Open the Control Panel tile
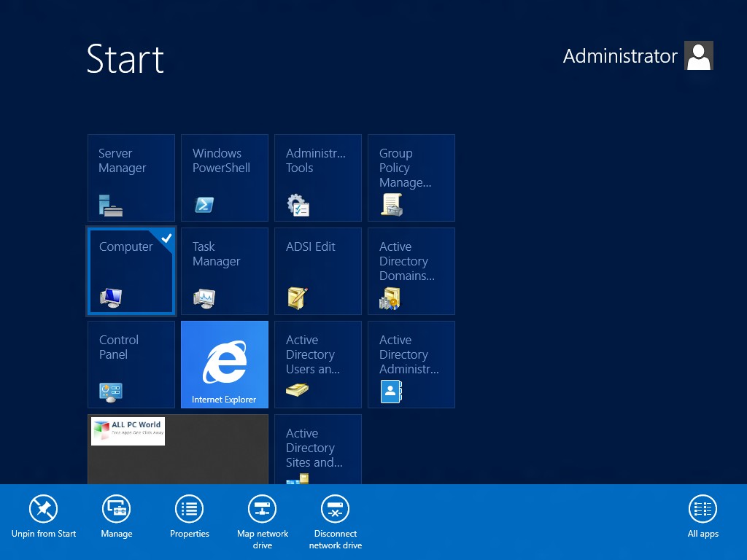 (x=131, y=364)
